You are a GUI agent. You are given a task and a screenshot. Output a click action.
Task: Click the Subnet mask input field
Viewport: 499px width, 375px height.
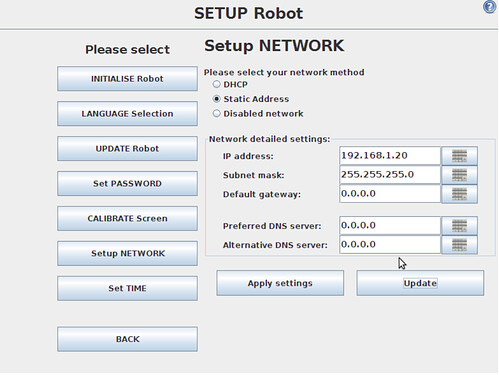click(390, 175)
